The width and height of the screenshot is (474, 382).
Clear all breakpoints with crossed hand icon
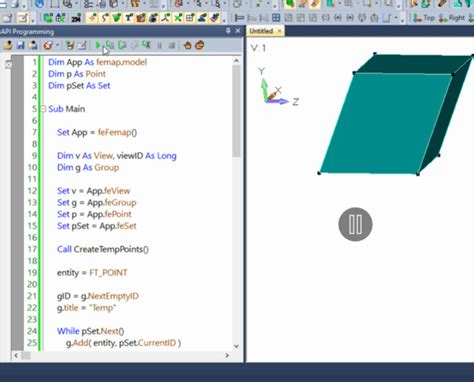coord(199,45)
